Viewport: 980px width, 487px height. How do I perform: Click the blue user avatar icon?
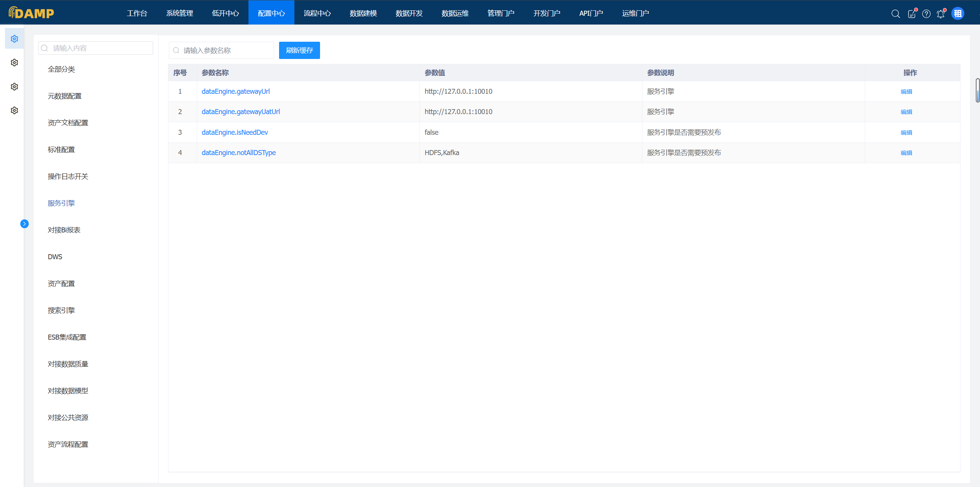(x=958, y=14)
